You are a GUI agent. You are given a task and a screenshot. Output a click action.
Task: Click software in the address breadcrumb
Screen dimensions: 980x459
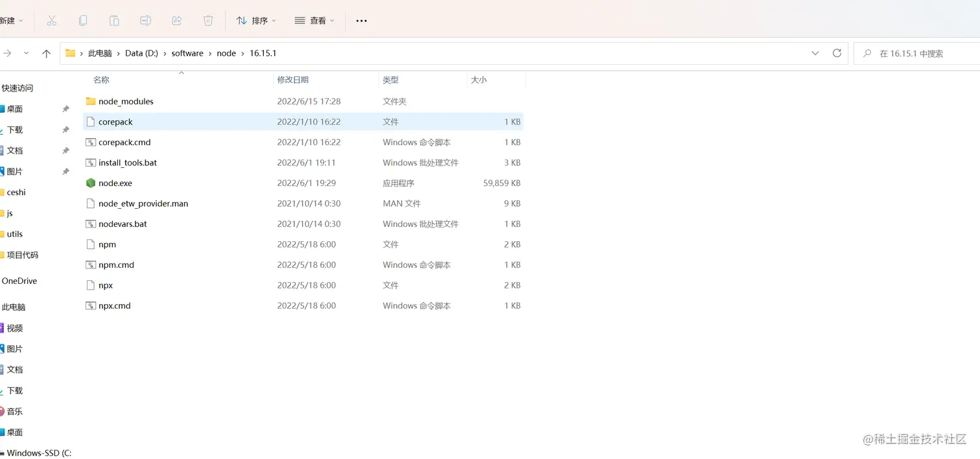point(187,53)
